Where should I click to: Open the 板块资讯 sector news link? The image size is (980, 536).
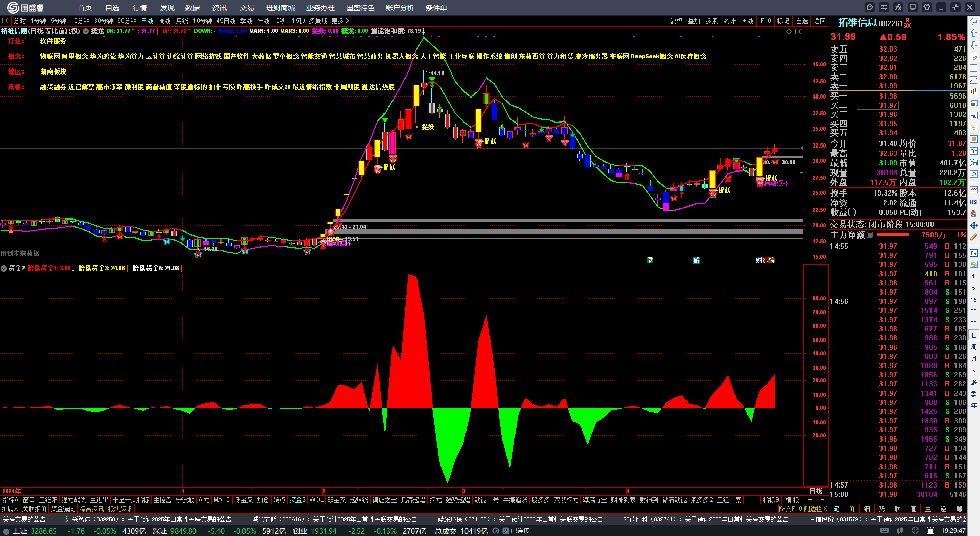120,509
